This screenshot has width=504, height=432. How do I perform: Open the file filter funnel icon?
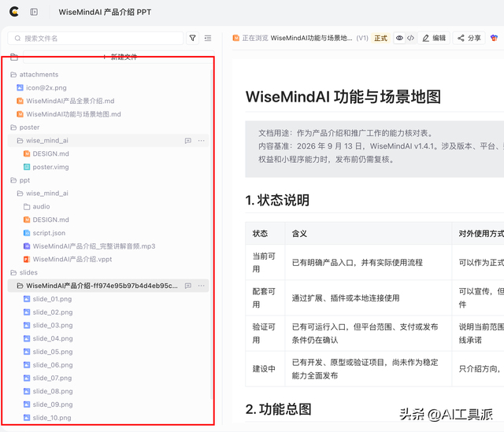click(x=192, y=39)
